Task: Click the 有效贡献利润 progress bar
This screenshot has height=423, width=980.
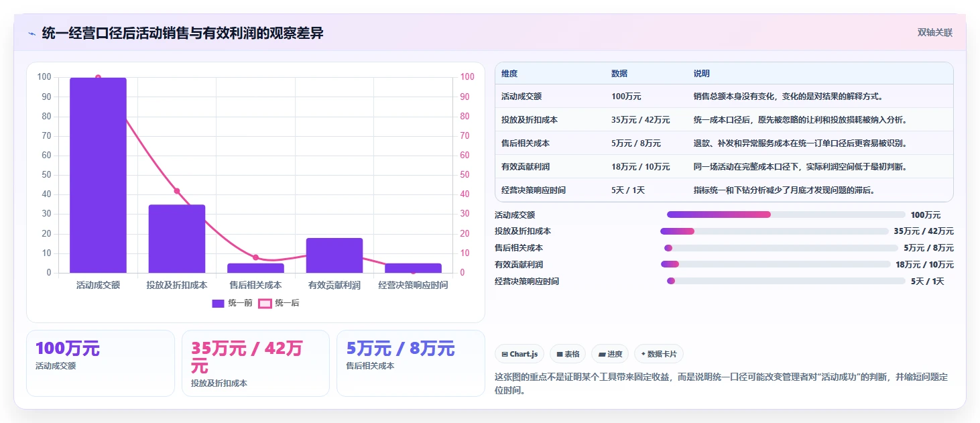Action: (776, 264)
